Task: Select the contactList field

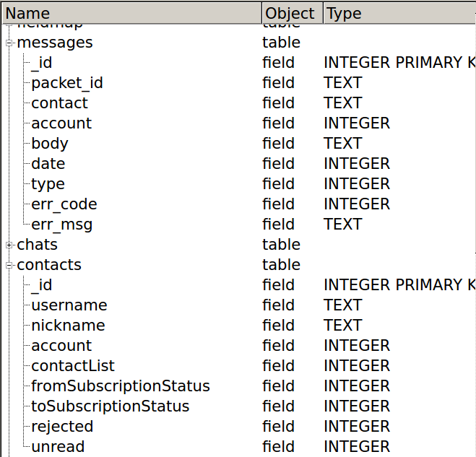Action: coord(73,366)
